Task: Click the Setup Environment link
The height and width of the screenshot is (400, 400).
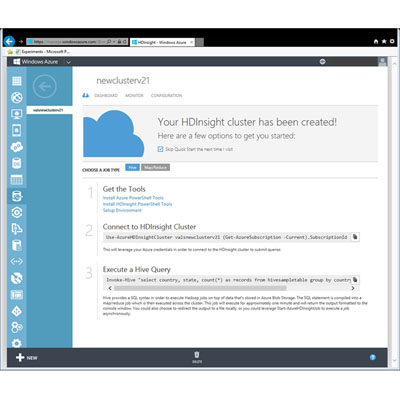Action: click(122, 210)
